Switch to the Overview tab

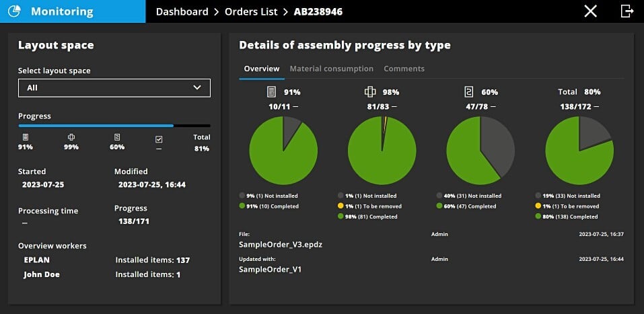261,69
